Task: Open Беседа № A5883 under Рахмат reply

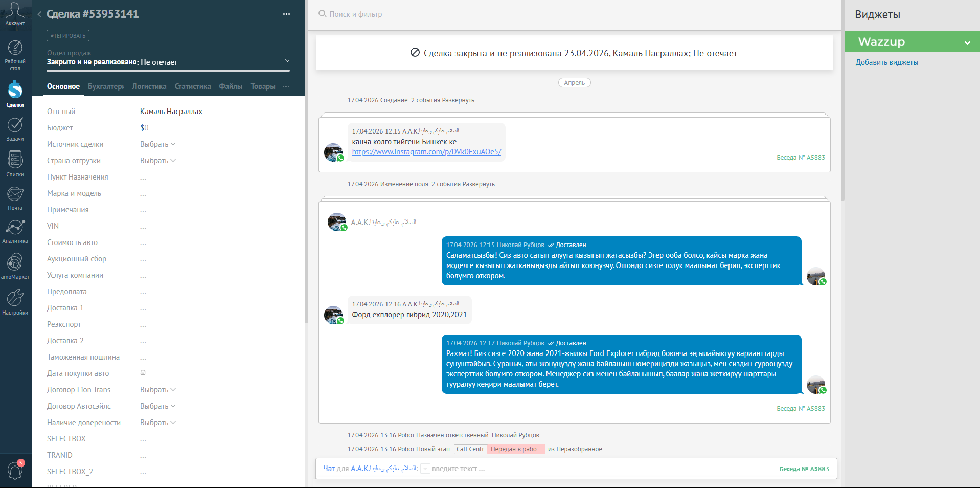Action: tap(801, 409)
